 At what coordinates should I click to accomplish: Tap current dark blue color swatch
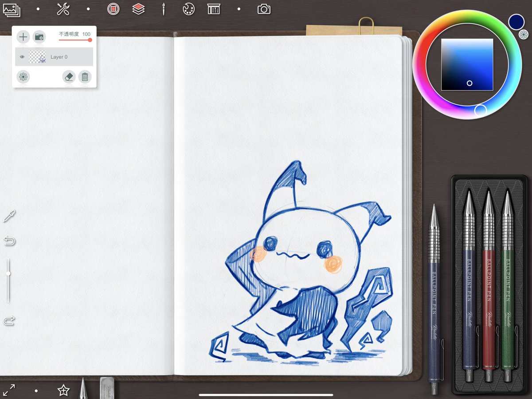coord(516,22)
